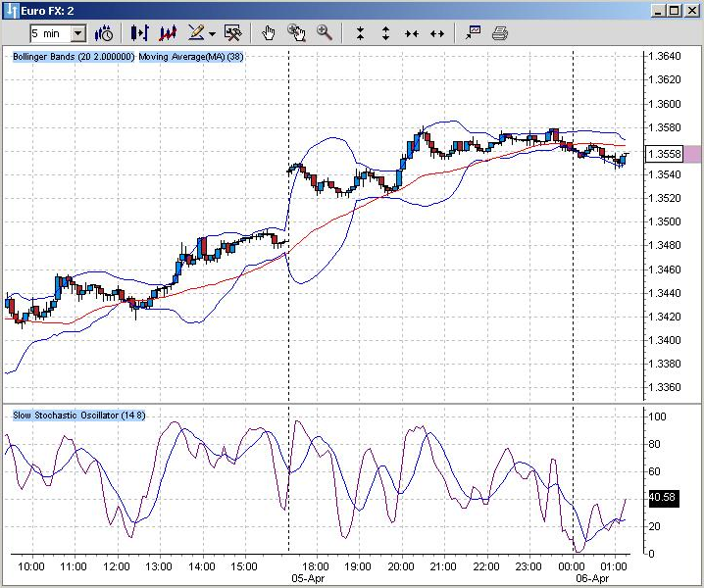Click the 1.3500 price axis label
The height and width of the screenshot is (588, 704).
tap(666, 221)
